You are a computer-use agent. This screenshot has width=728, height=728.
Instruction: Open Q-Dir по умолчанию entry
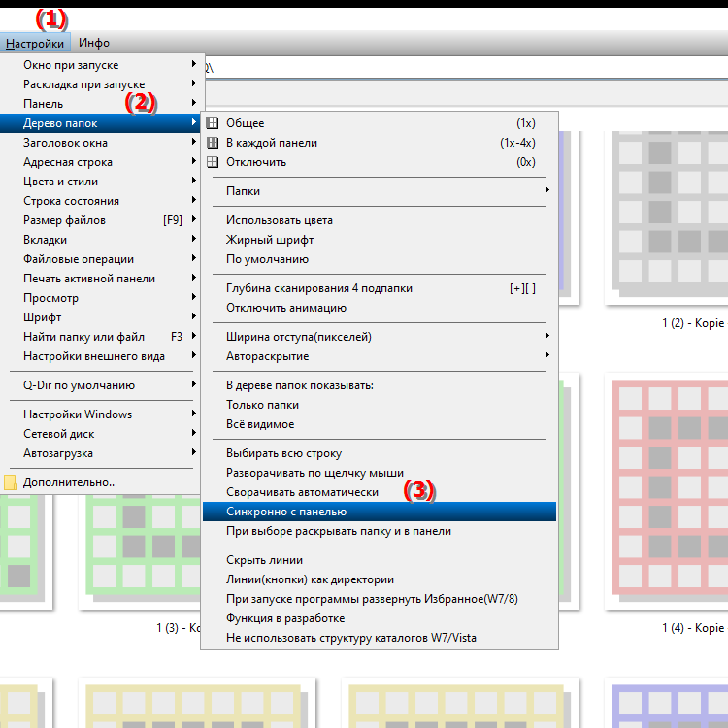[x=100, y=385]
